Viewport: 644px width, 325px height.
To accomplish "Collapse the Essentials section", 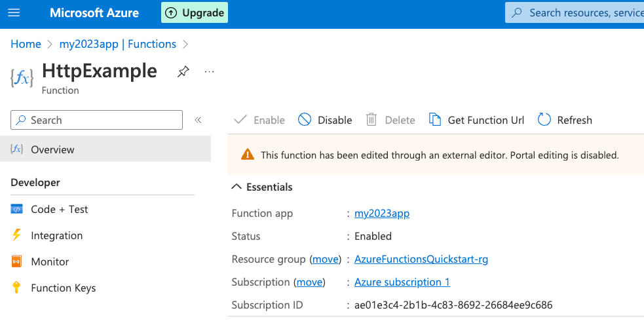I will 237,187.
